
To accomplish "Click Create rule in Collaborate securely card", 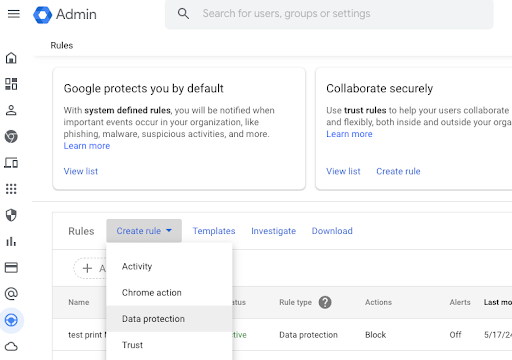I will coord(398,171).
